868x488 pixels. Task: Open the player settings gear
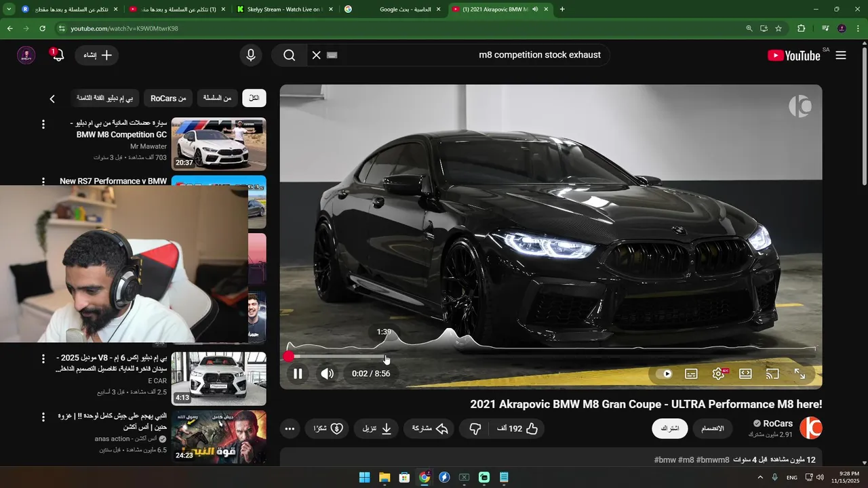coord(718,373)
